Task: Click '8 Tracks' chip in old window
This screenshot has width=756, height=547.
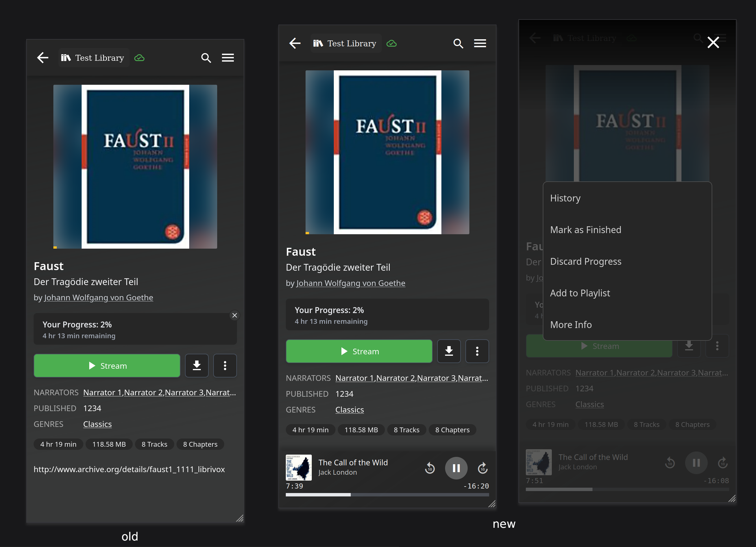Action: tap(154, 444)
